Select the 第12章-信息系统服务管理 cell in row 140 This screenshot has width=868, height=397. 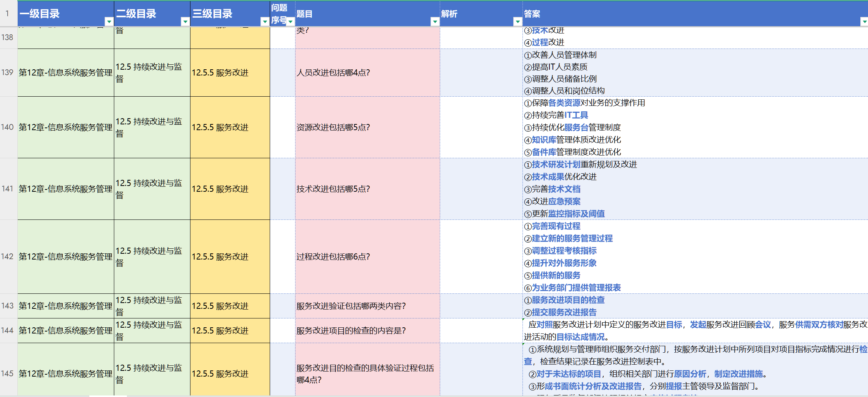[x=65, y=127]
